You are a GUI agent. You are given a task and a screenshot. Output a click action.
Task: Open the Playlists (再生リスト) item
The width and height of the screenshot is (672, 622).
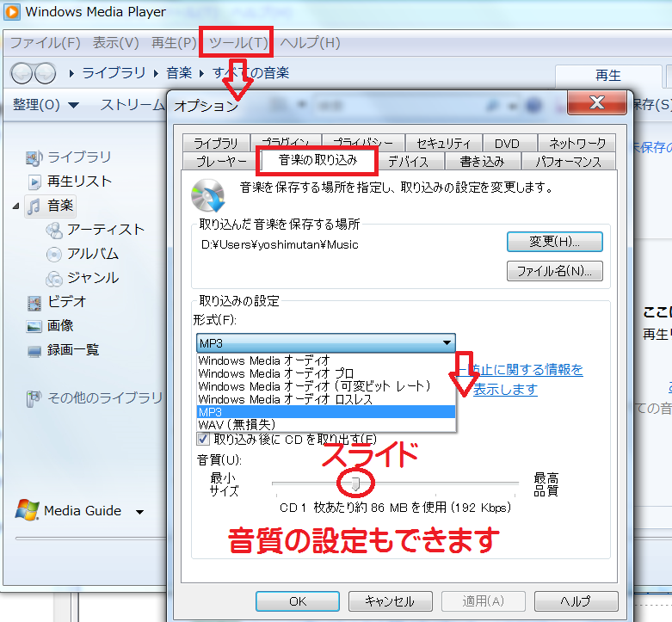79,182
